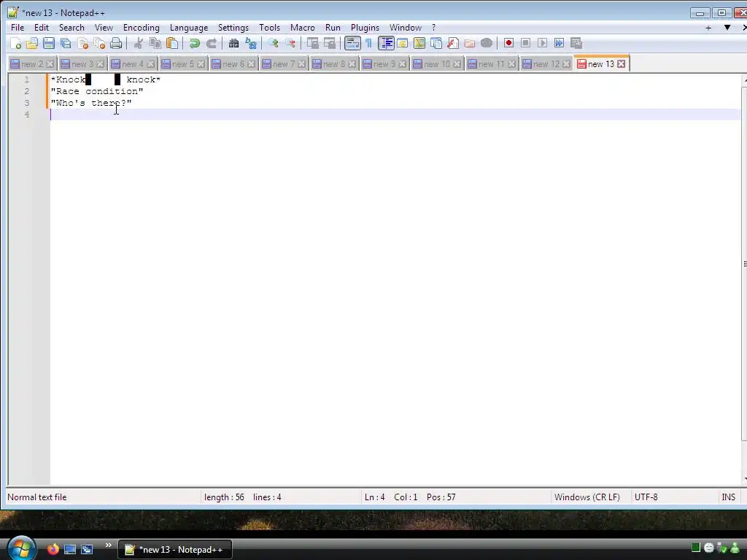Open the Window menu
747x560 pixels.
[x=406, y=28]
